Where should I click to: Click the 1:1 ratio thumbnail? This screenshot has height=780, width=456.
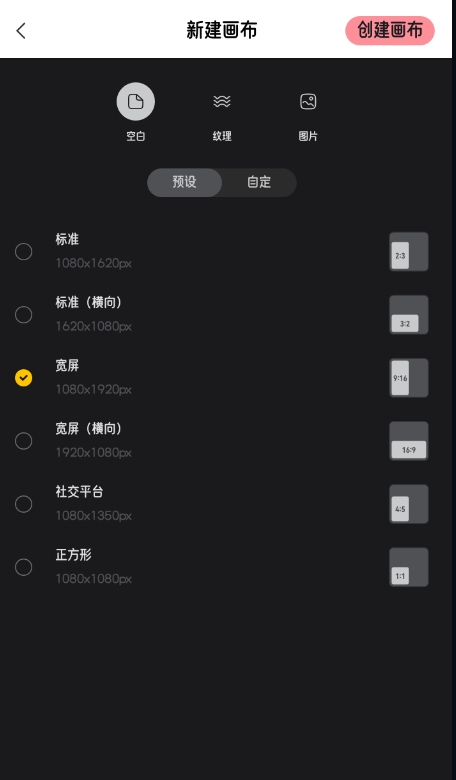[x=409, y=567]
